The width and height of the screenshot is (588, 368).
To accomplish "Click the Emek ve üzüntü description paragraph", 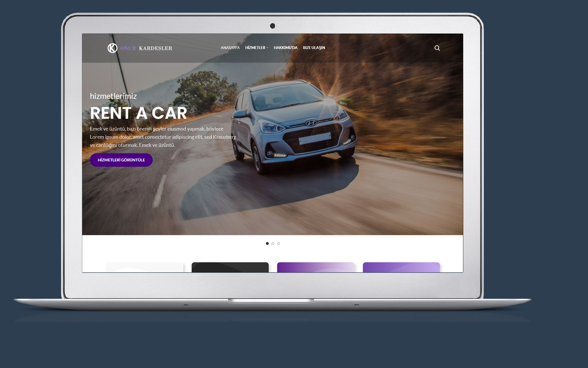I will 163,137.
